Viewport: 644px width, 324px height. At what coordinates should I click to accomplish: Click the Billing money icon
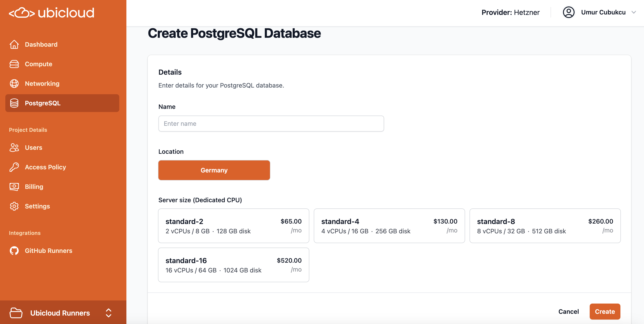(14, 186)
